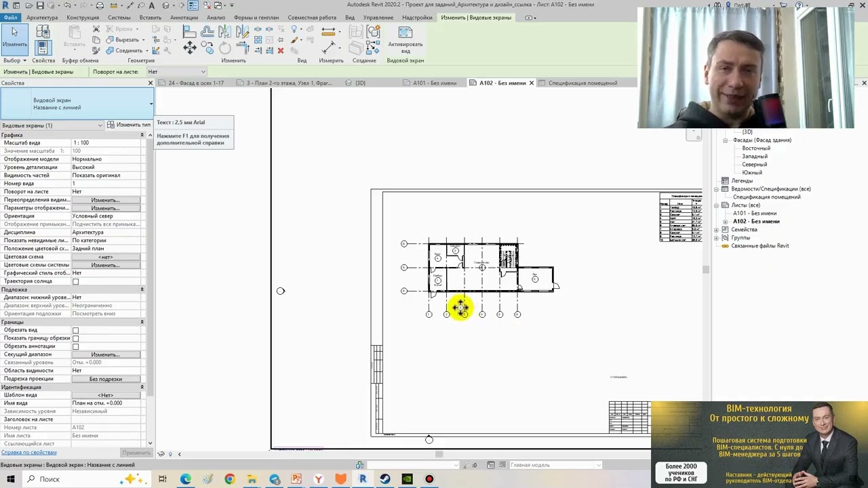Viewport: 868px width, 488px height.
Task: Click Изменить for Цветовые схемы системы
Action: [x=105, y=265]
